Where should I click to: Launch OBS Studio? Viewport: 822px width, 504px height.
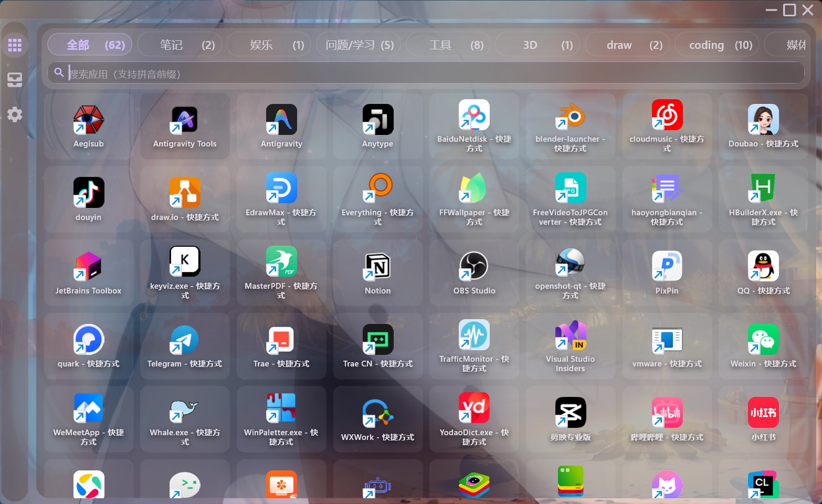click(473, 272)
